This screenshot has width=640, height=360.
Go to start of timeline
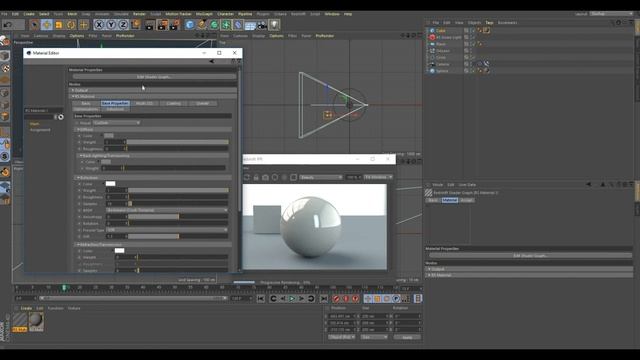[261, 299]
